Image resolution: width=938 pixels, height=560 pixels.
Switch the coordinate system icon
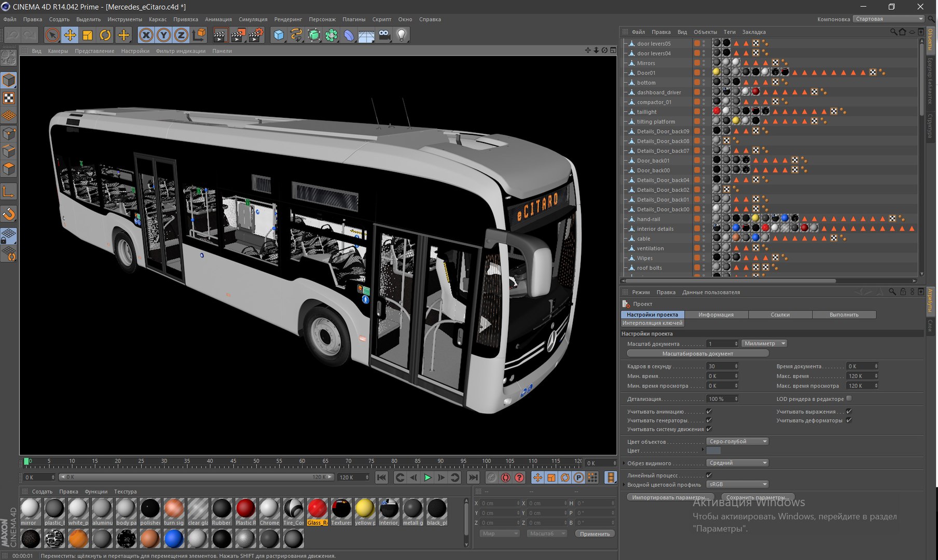tap(199, 35)
